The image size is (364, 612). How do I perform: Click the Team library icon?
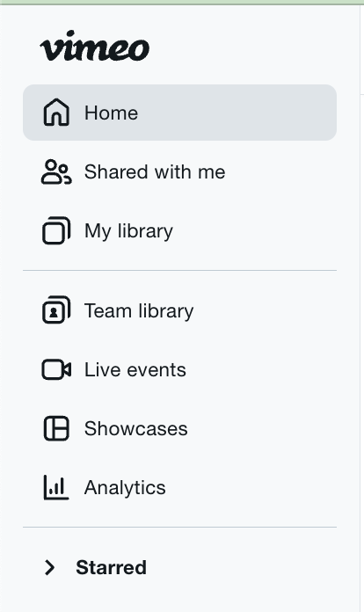(56, 310)
